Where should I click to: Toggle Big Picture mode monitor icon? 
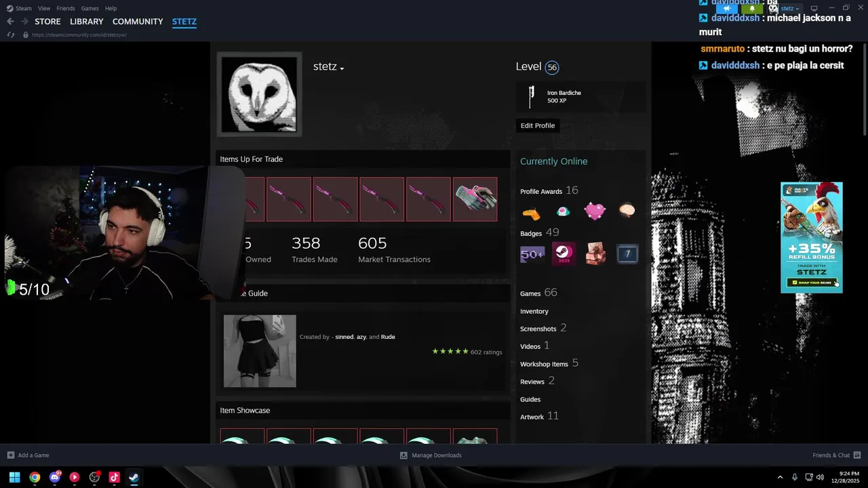pos(814,9)
